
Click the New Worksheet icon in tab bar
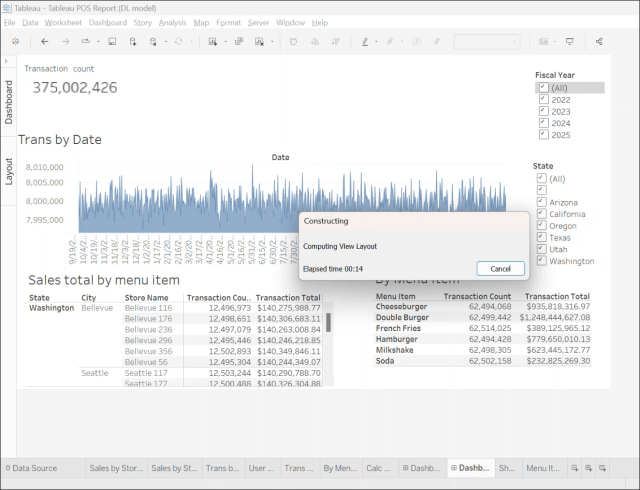(x=574, y=468)
